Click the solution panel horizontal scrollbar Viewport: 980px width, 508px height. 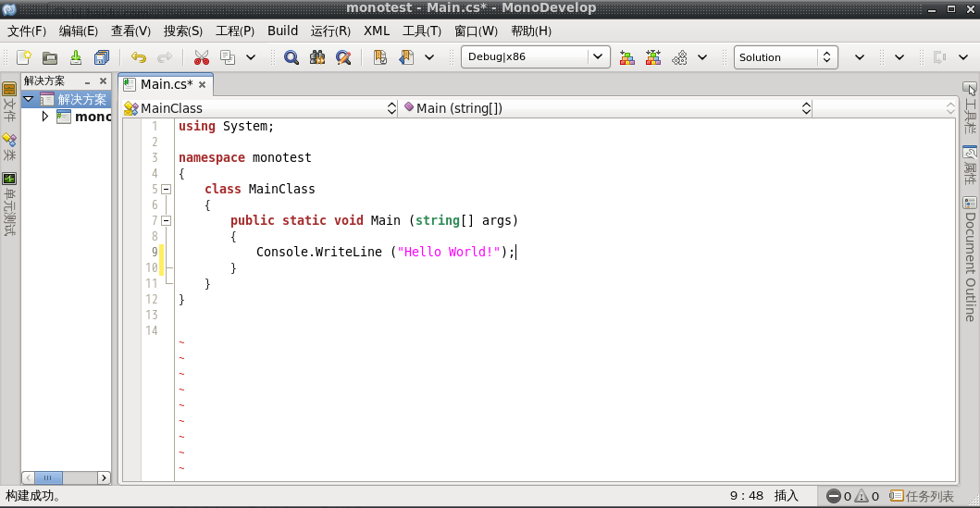(66, 477)
